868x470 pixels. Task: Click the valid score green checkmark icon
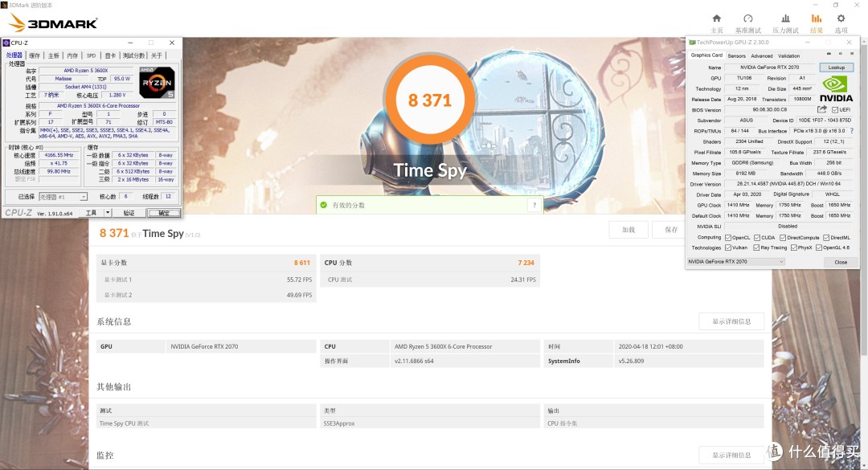tap(324, 205)
